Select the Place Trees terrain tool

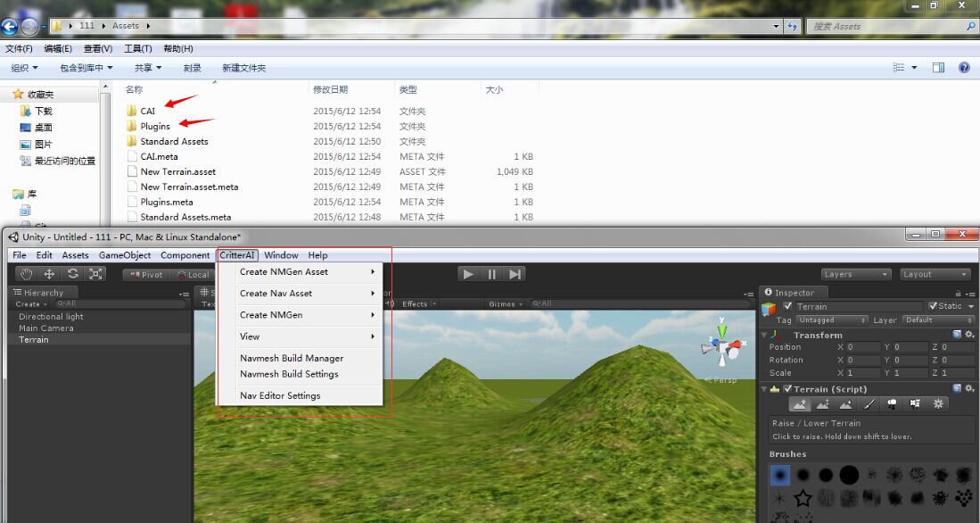click(x=892, y=404)
